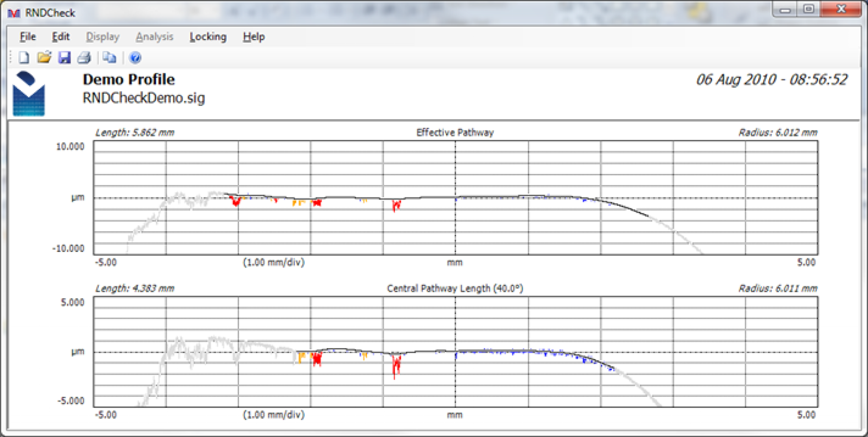Open the Display menu
The width and height of the screenshot is (868, 437).
pyautogui.click(x=103, y=37)
